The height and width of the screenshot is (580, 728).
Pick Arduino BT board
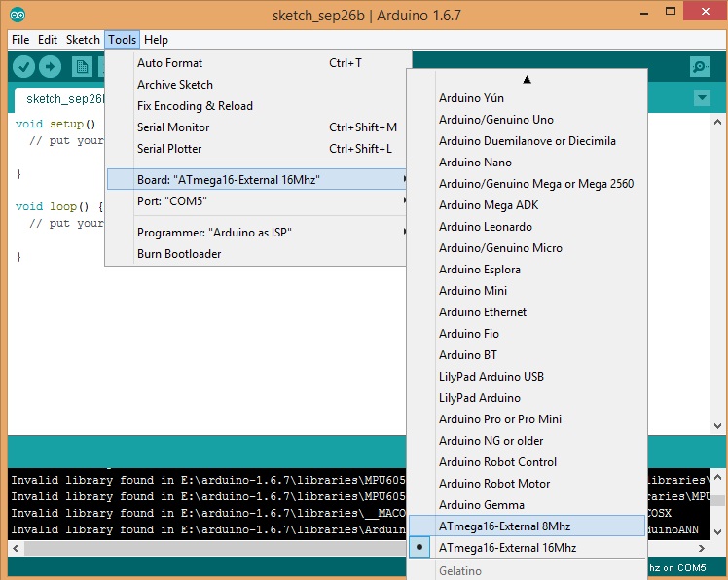click(527, 355)
